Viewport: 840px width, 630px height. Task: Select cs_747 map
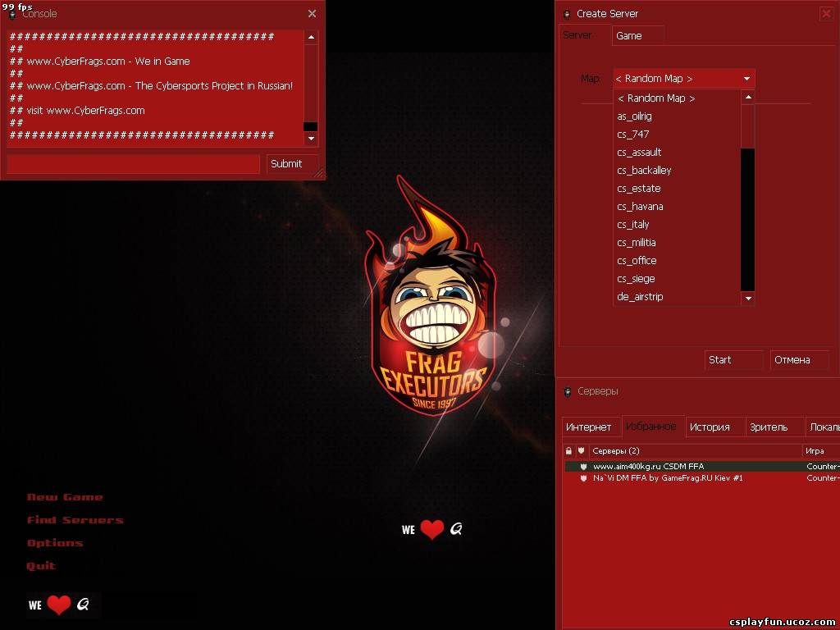click(677, 135)
